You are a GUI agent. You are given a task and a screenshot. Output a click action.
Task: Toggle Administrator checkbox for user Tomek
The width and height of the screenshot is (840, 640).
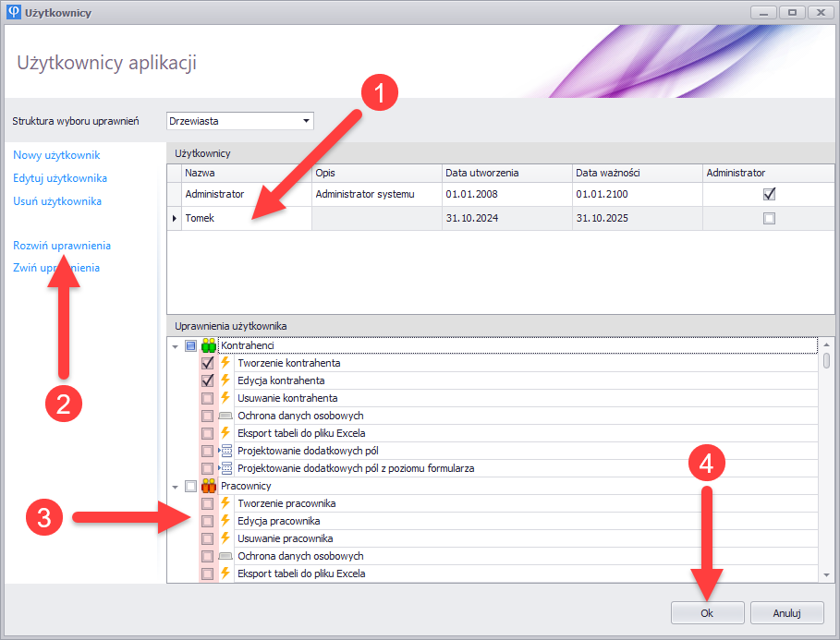click(769, 219)
